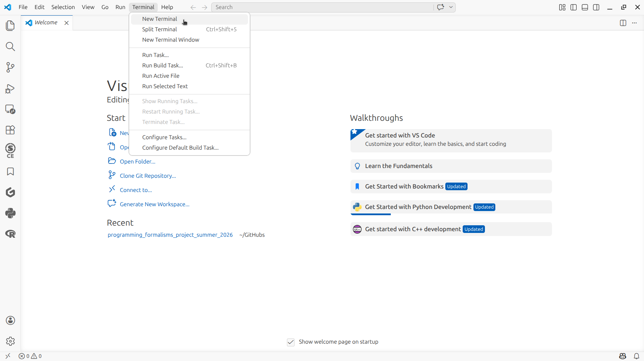
Task: Click the title bar Search field
Action: (322, 7)
